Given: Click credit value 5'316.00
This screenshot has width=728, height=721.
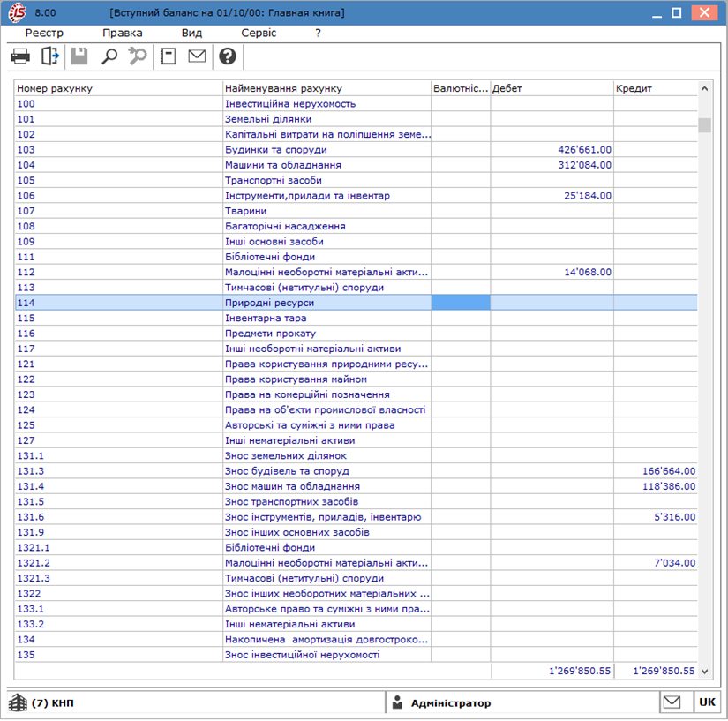Looking at the screenshot, I should 675,517.
